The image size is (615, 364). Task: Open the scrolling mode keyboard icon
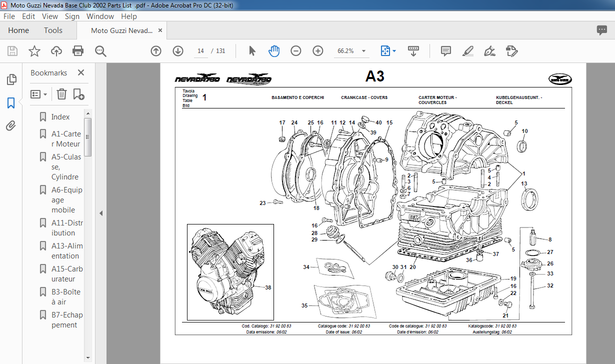click(413, 50)
